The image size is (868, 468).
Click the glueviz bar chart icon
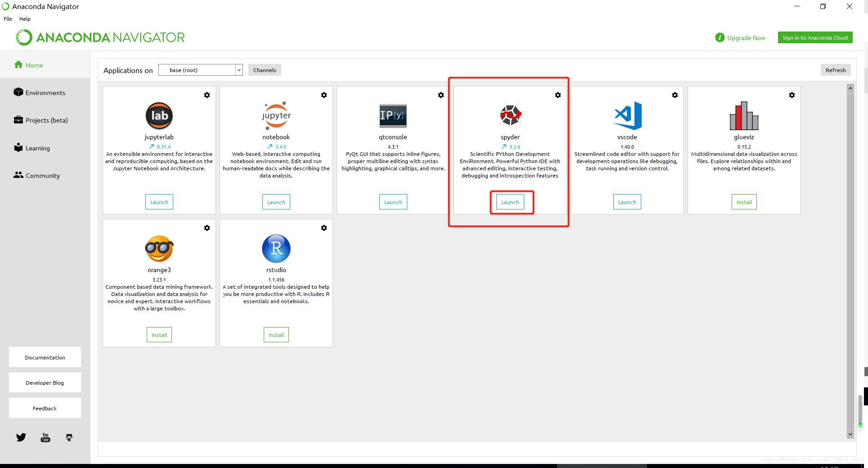pos(744,116)
